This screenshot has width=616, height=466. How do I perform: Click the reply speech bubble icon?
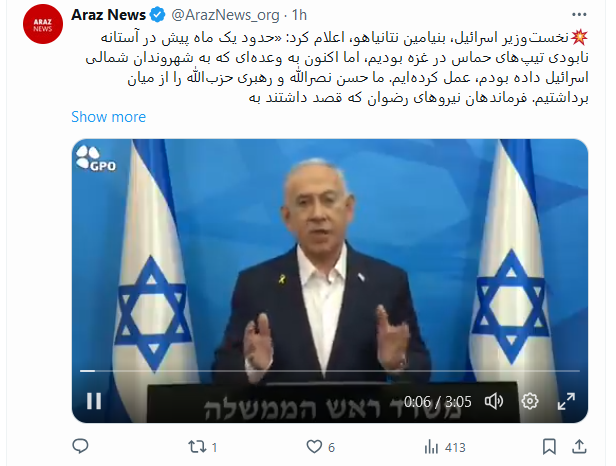[81, 446]
